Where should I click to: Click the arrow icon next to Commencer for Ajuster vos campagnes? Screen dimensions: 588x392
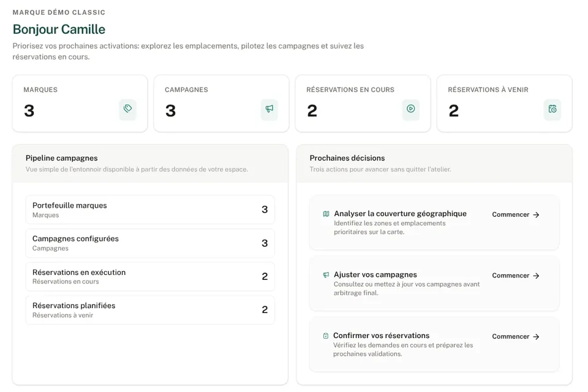click(x=537, y=276)
